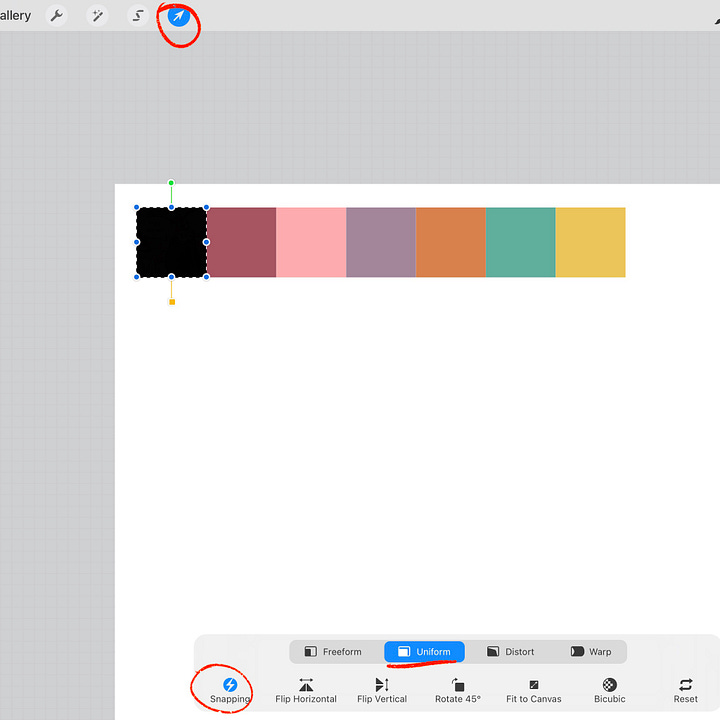720x720 pixels.
Task: Click the bottom-left blue corner handle
Action: pyautogui.click(x=136, y=277)
